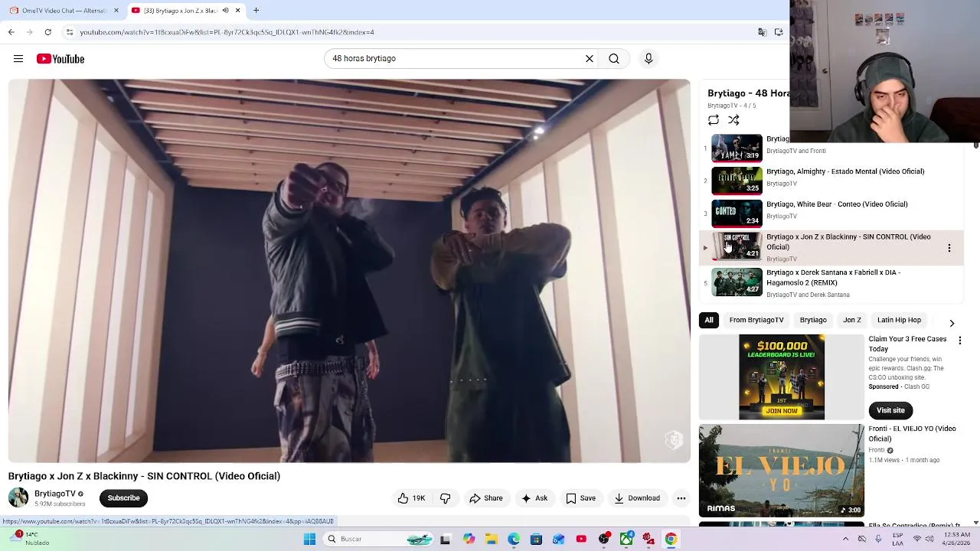The width and height of the screenshot is (980, 551).
Task: Open Fronti EL VIEJO YO video thumbnail
Action: [782, 471]
